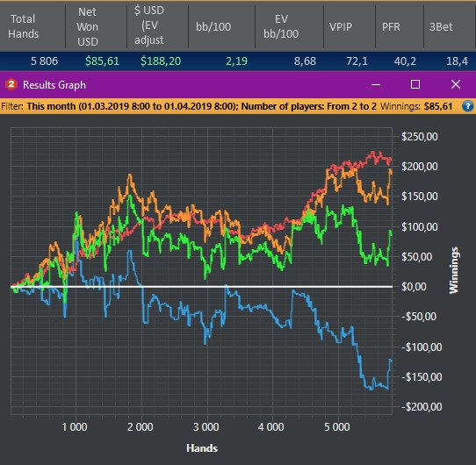Select the 72,1 VPIP value
Screen dimensions: 476x465
pyautogui.click(x=357, y=61)
